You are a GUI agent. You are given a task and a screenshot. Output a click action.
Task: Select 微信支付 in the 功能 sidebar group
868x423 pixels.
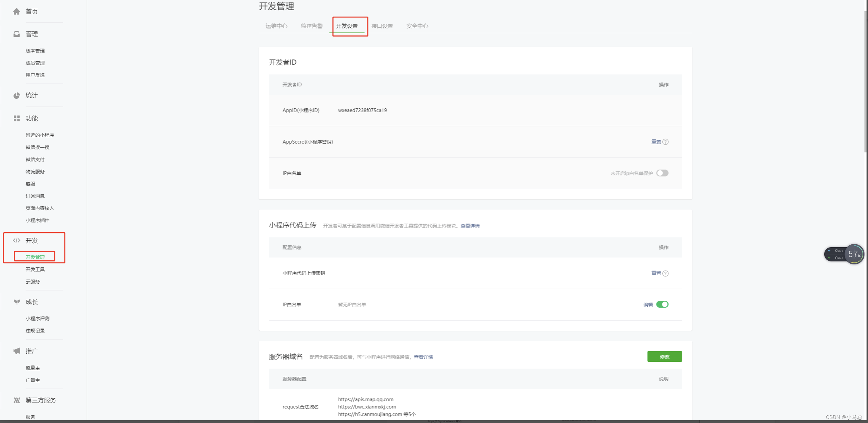tap(35, 159)
